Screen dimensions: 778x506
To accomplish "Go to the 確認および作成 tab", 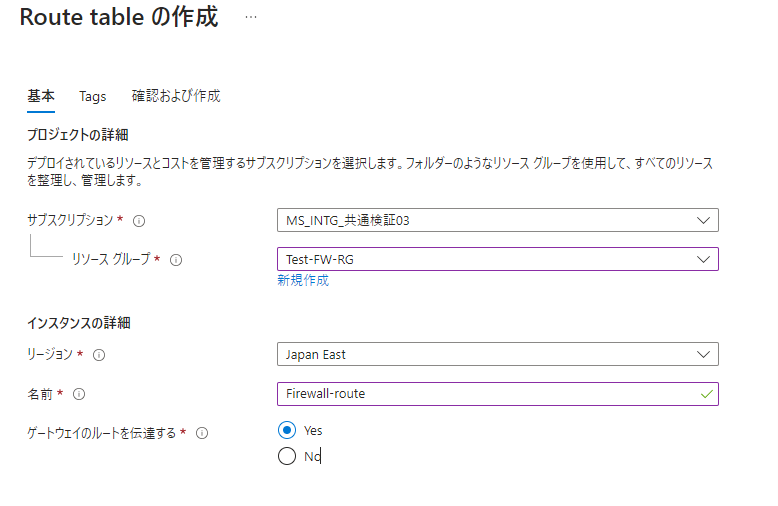I will 176,97.
